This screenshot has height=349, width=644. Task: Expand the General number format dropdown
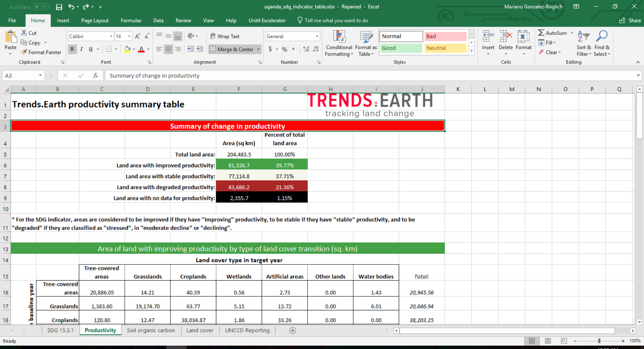317,36
